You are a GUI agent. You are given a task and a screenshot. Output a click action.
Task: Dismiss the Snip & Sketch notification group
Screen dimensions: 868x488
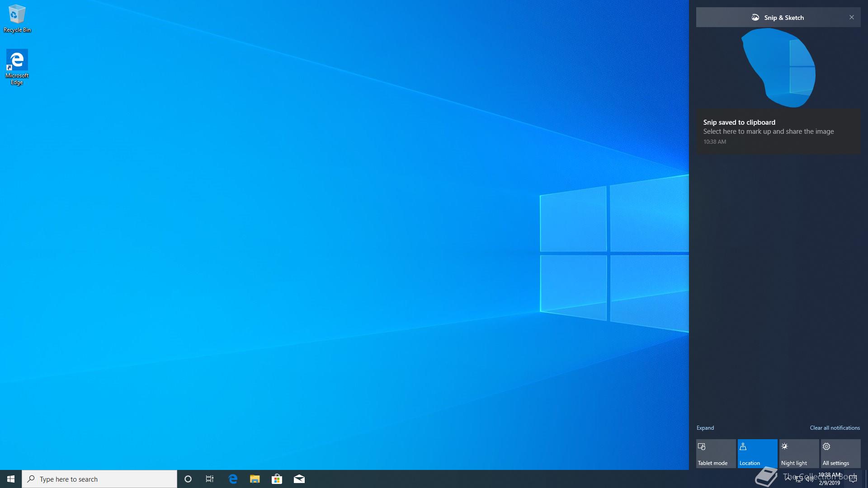(x=852, y=17)
